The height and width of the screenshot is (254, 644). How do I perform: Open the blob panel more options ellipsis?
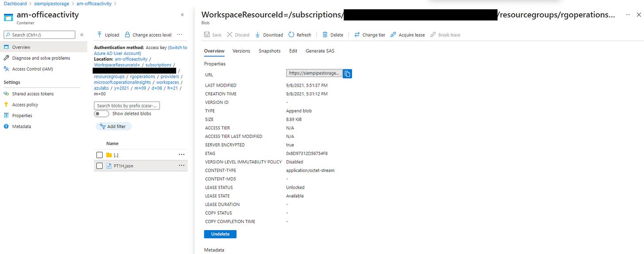(x=628, y=15)
